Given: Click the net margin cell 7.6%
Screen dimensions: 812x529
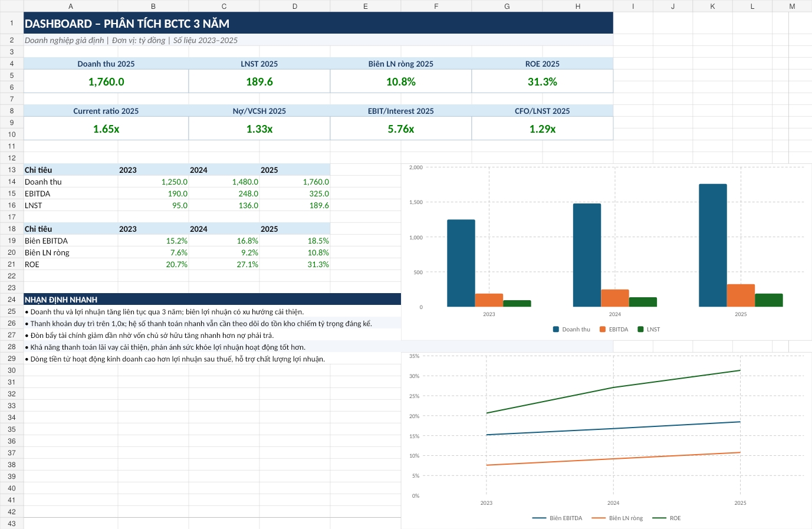Looking at the screenshot, I should coord(153,252).
